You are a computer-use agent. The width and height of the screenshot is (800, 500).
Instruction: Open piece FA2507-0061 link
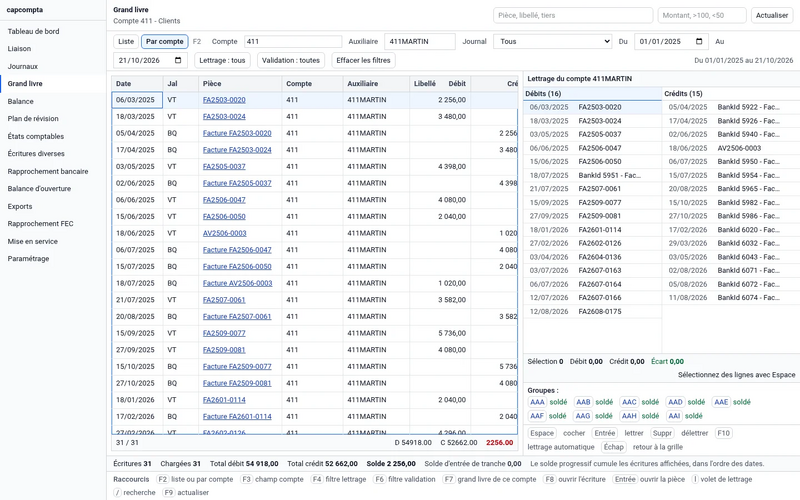tap(224, 300)
